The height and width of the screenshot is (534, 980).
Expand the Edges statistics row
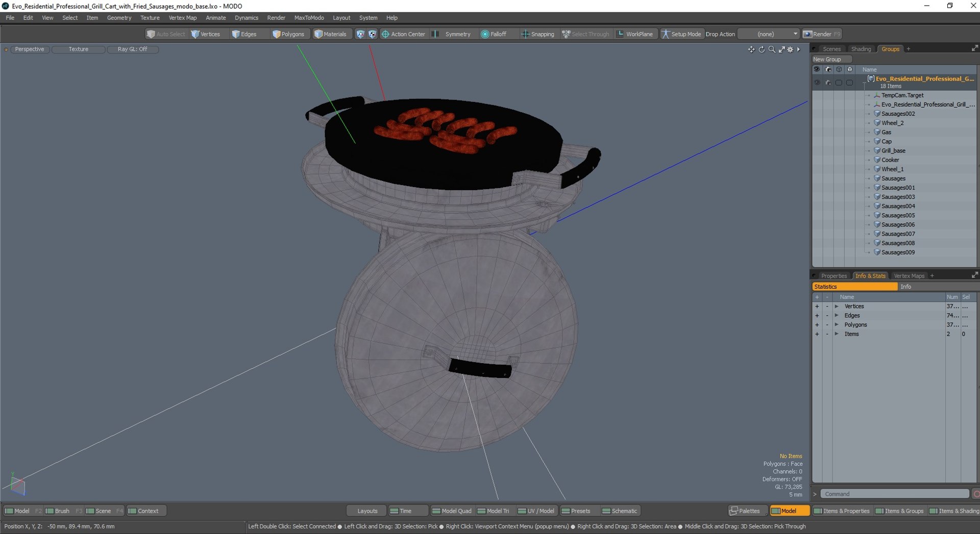[x=837, y=316]
